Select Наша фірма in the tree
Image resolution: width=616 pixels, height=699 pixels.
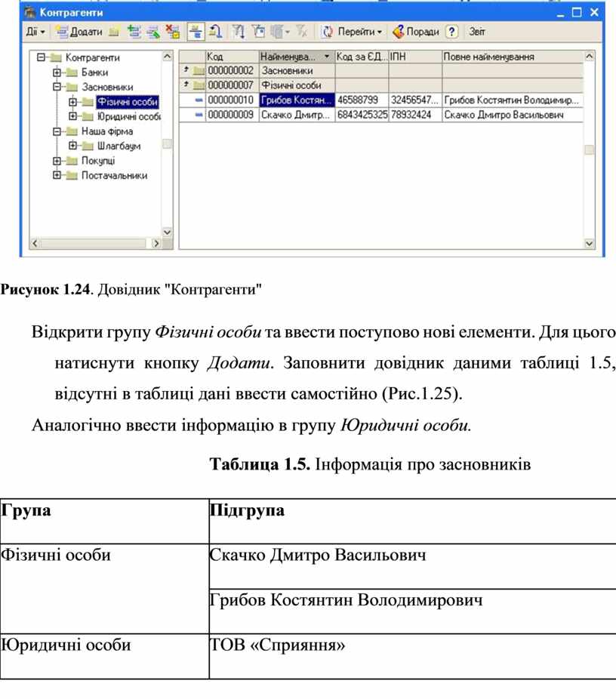(x=107, y=131)
